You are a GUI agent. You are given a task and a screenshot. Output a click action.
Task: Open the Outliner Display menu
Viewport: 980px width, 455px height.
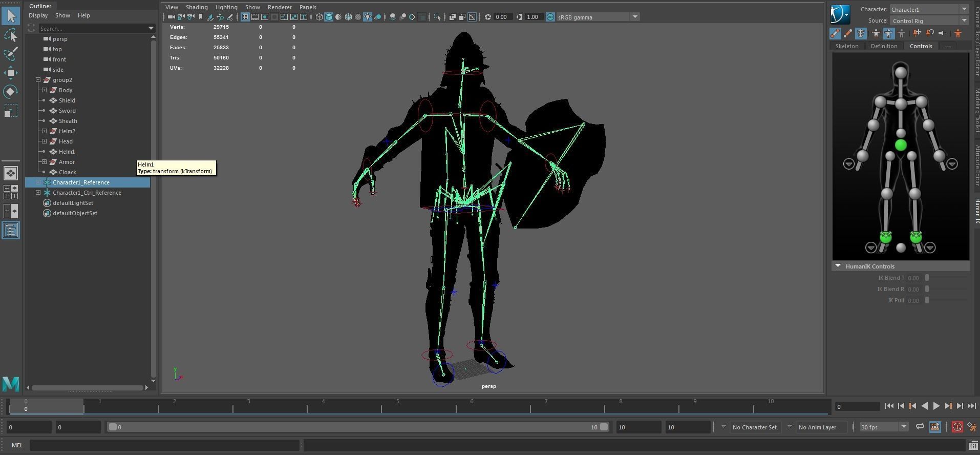click(x=38, y=15)
